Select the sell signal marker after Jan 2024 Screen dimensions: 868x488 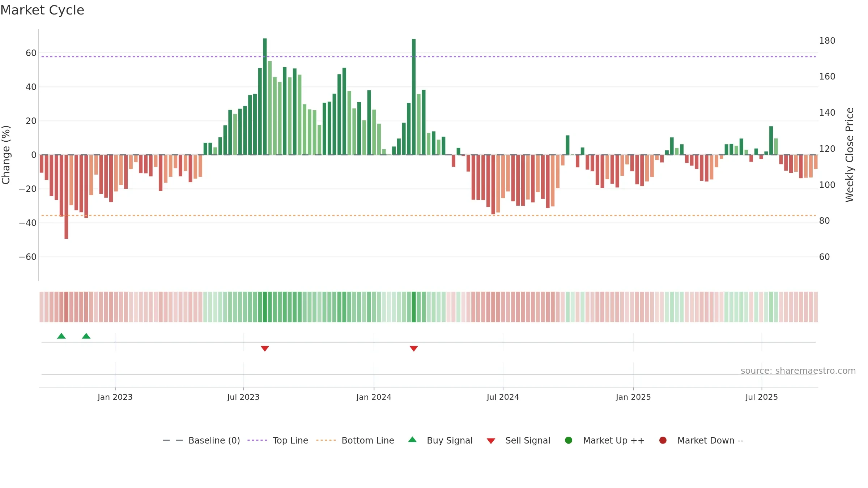click(414, 348)
